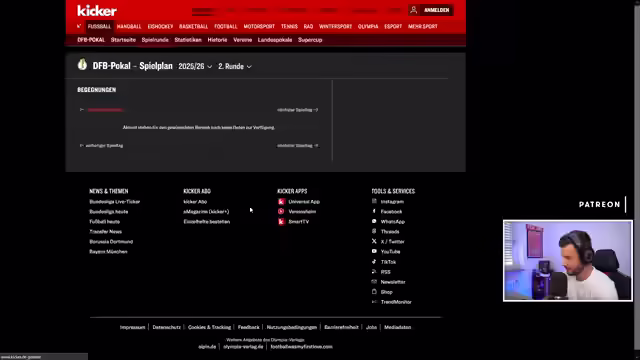Select the Wintersport tab
This screenshot has height=360, width=640.
[336, 27]
